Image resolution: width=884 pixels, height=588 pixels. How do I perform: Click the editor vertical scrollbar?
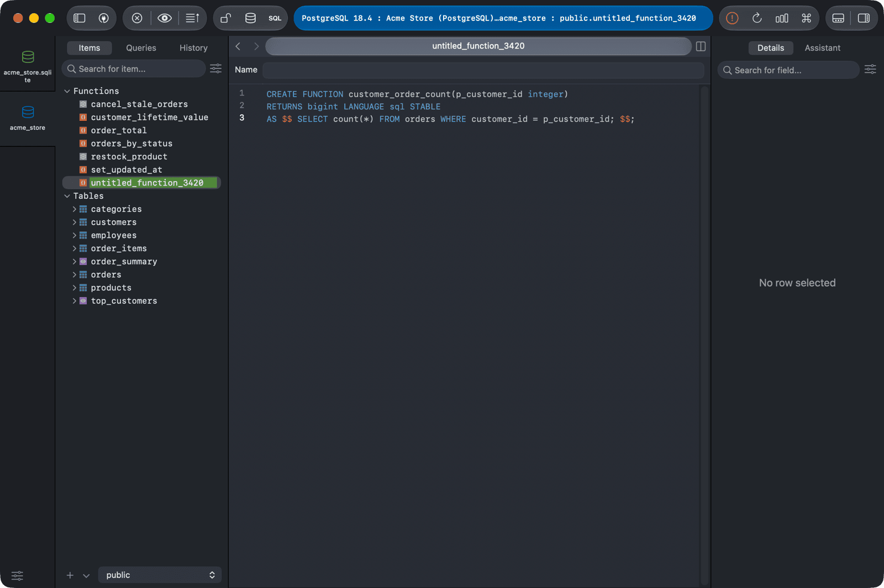(704, 335)
